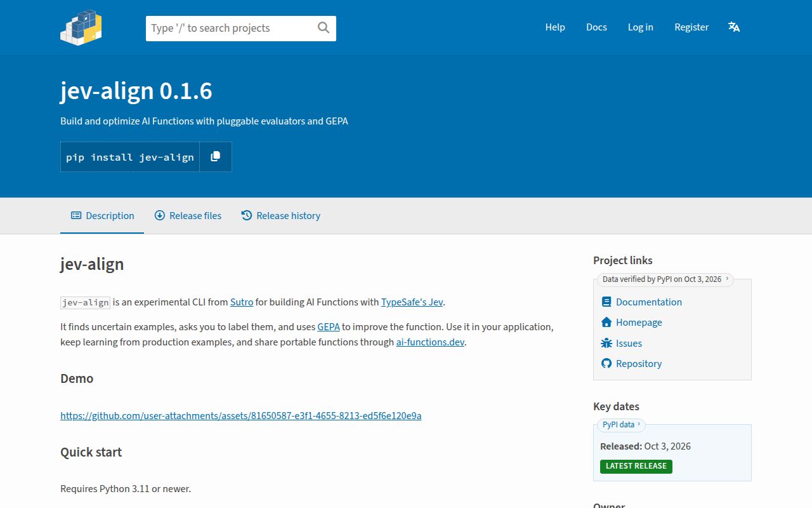Open the Docs page
Screen dimensions: 812x508
click(x=596, y=27)
